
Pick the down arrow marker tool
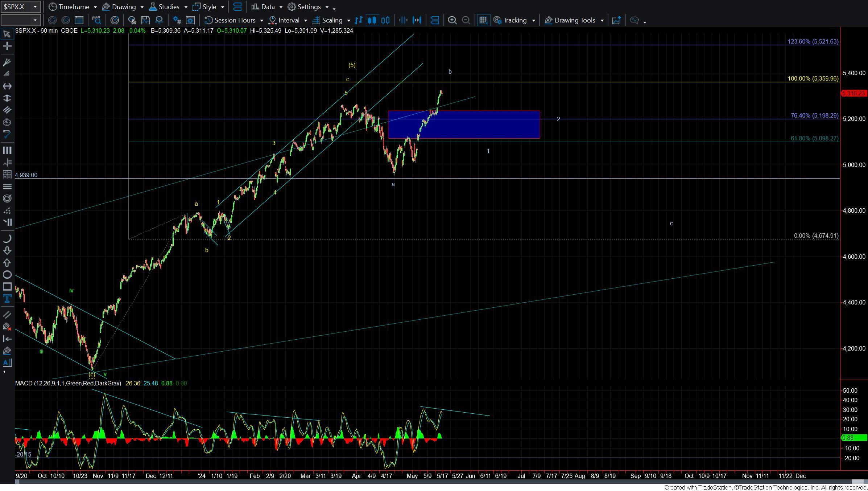(7, 250)
